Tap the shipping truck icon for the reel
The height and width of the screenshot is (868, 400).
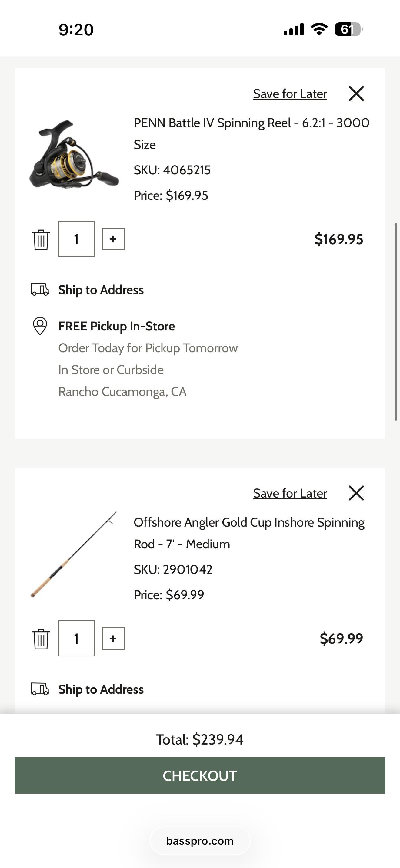[40, 289]
